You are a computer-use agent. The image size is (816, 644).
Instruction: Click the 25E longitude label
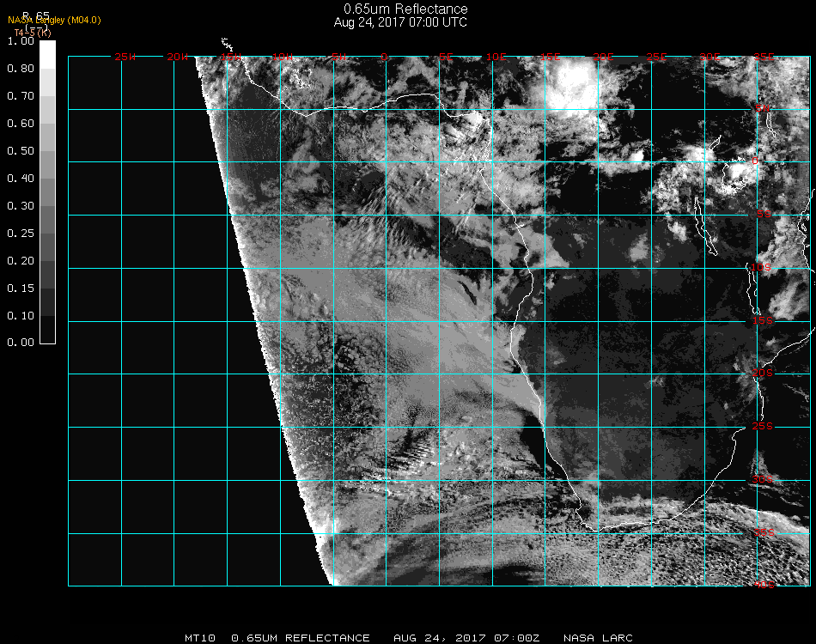point(657,57)
